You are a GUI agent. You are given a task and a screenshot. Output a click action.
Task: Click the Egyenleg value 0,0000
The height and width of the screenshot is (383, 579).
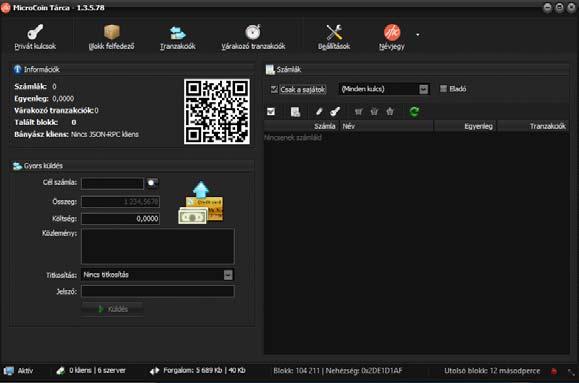point(63,99)
